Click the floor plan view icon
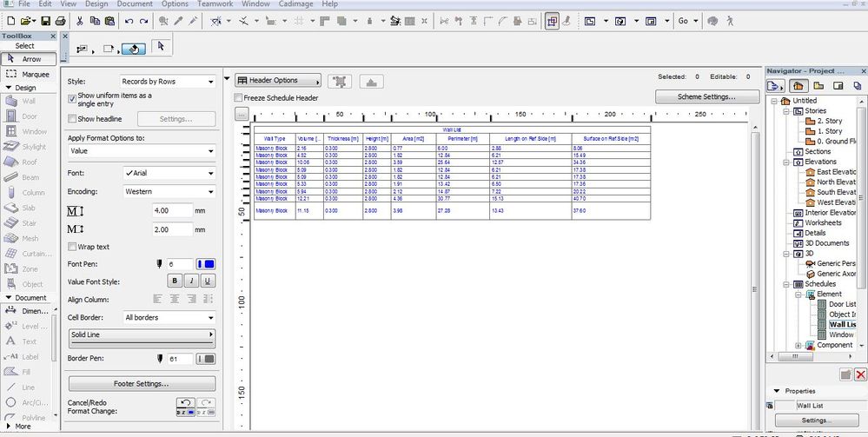The image size is (868, 437). (x=590, y=21)
